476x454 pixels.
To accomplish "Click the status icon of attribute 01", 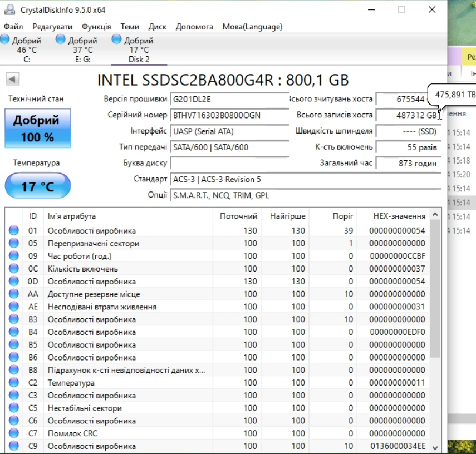I will click(x=14, y=231).
